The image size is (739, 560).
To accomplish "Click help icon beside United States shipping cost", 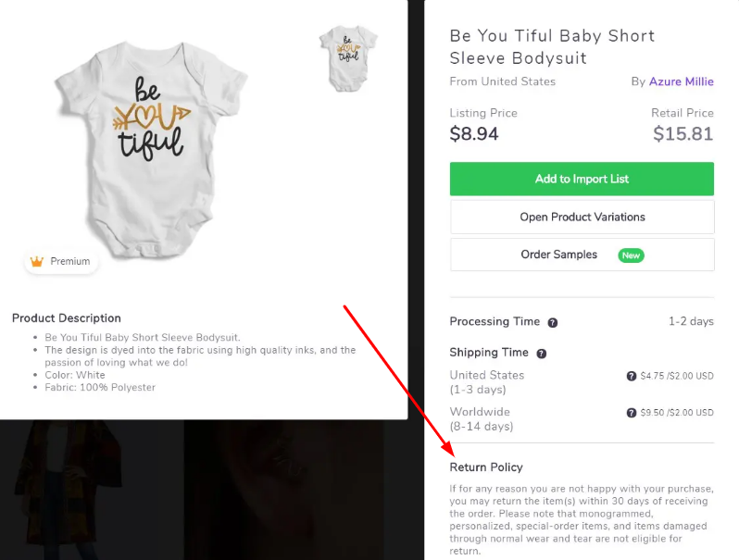I will (632, 377).
